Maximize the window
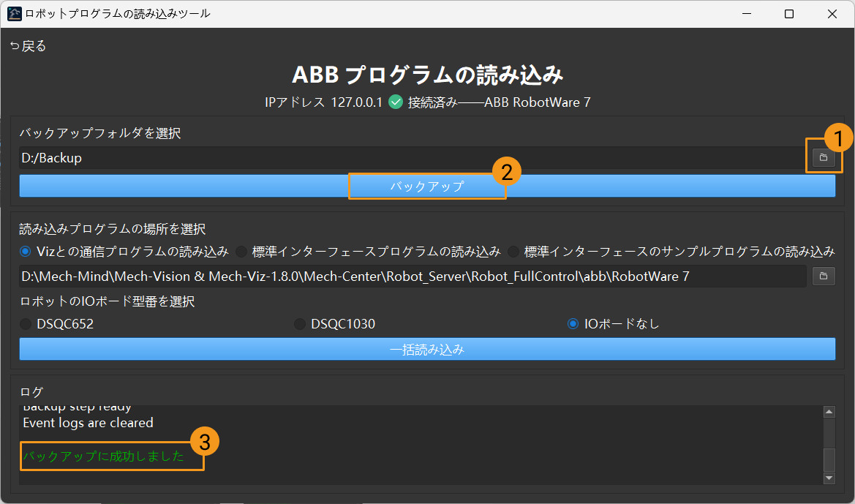The image size is (855, 504). click(x=789, y=14)
